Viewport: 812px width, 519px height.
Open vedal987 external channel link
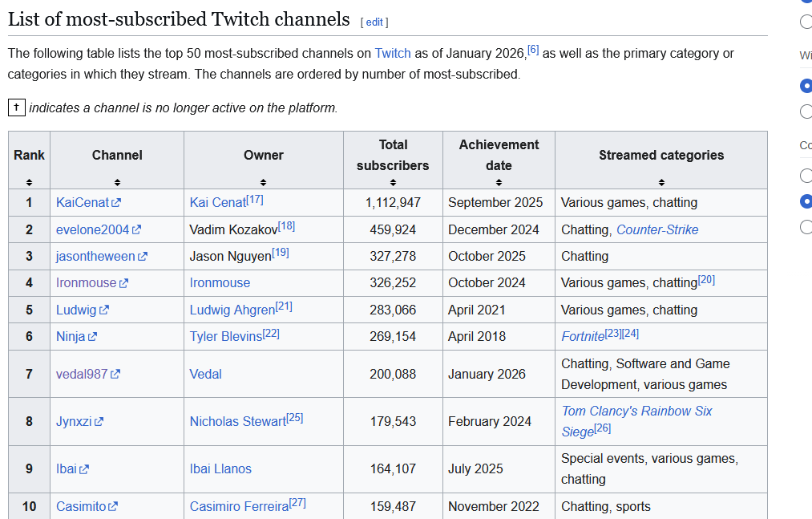click(x=88, y=375)
